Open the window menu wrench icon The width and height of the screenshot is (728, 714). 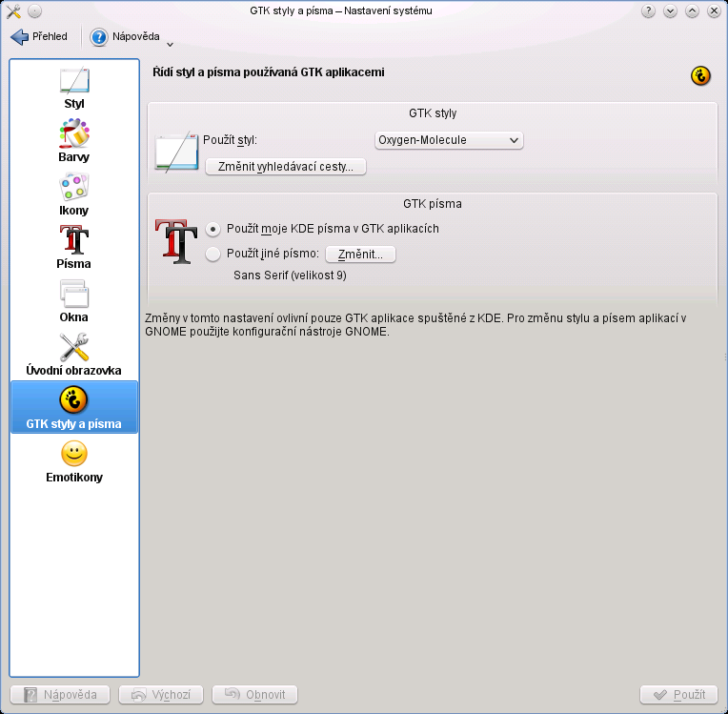13,10
